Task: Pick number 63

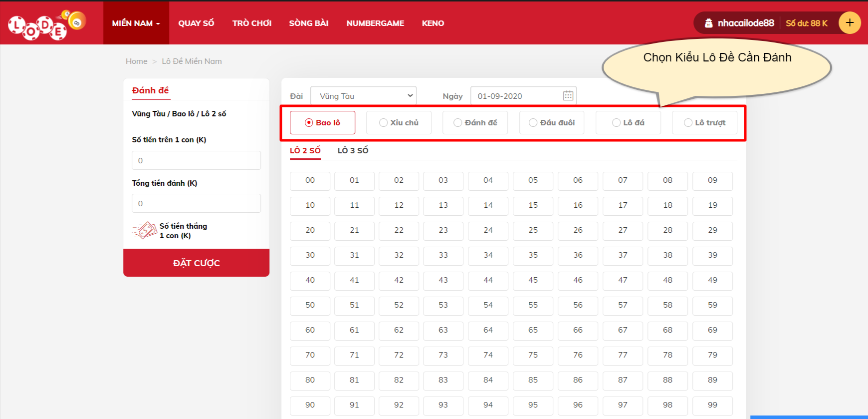Action: [x=443, y=331]
